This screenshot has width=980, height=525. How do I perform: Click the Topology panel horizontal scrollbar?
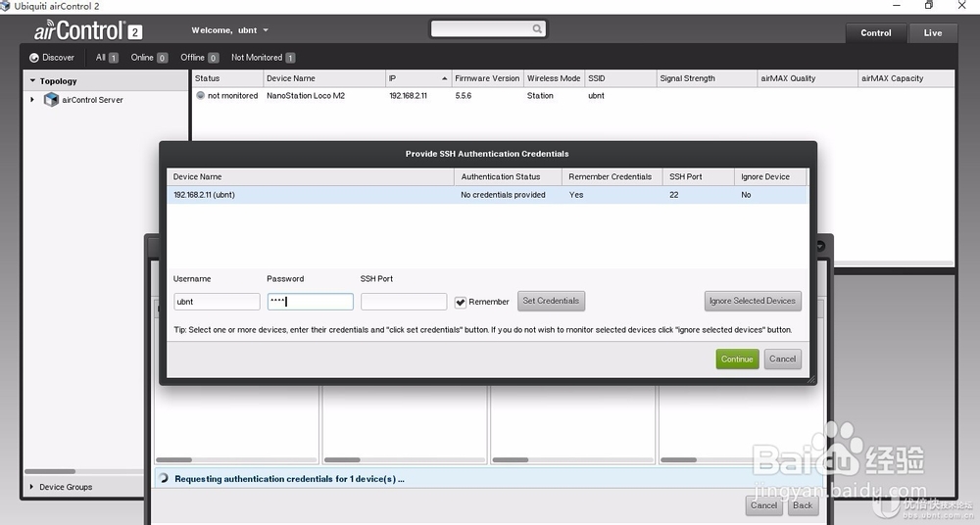(x=50, y=471)
